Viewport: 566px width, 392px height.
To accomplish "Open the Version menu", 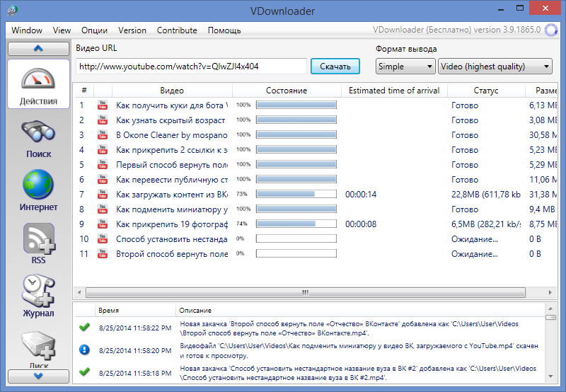I will point(132,30).
